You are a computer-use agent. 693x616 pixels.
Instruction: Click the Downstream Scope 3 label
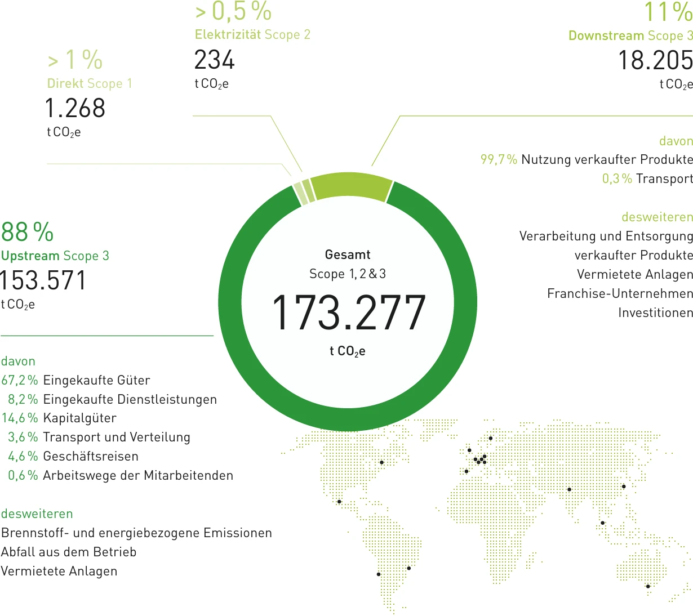630,35
